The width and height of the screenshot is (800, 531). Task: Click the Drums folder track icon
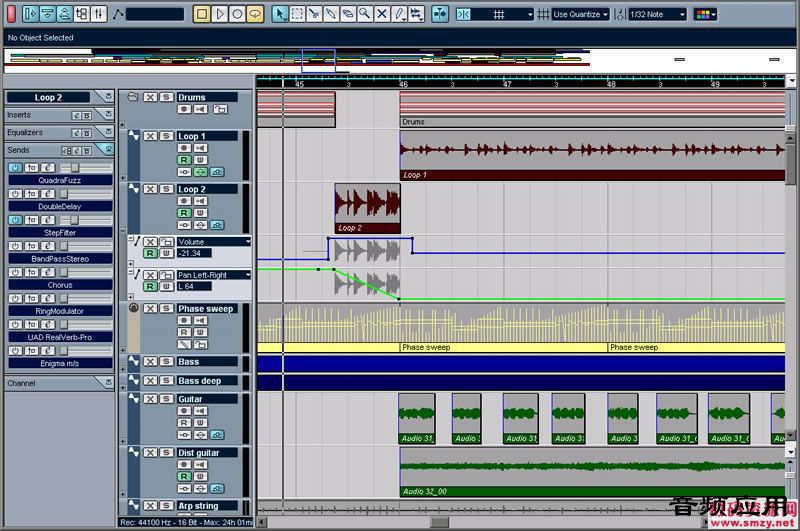tap(133, 97)
